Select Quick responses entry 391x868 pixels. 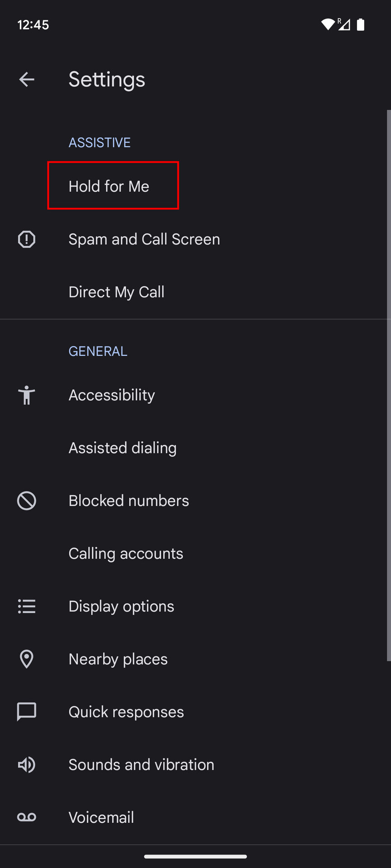coord(126,712)
